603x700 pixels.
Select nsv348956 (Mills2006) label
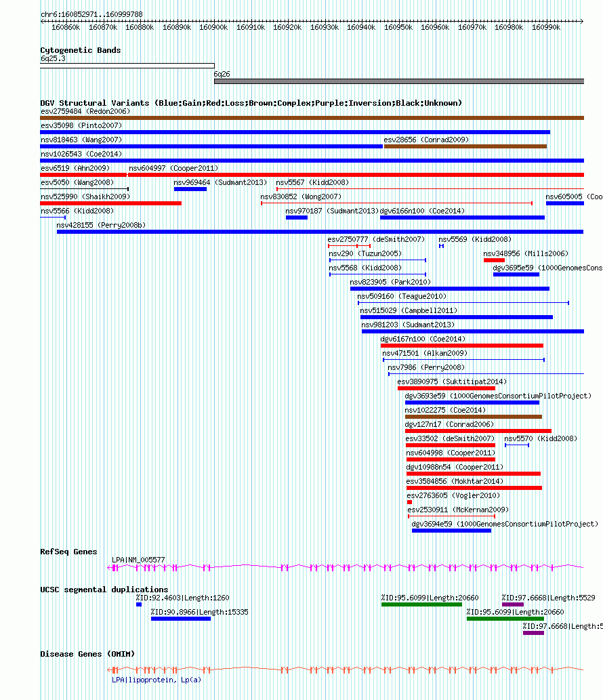526,254
